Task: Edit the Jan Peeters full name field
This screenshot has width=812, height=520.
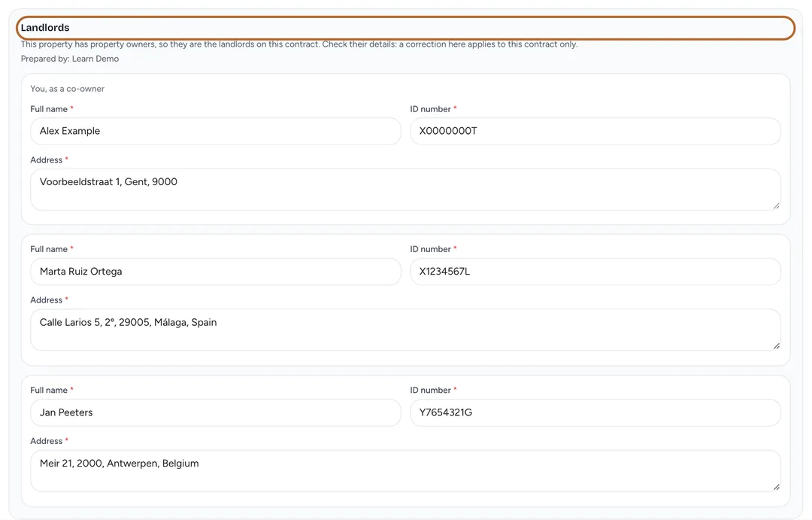Action: (x=216, y=412)
